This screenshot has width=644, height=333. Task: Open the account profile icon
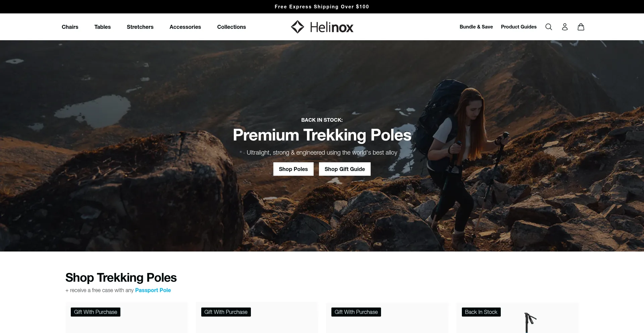[x=565, y=27]
